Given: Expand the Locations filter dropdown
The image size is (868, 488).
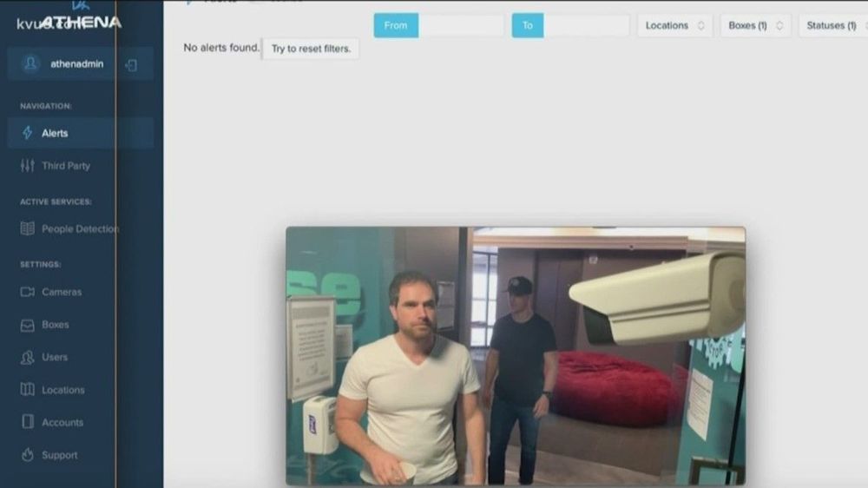Looking at the screenshot, I should point(675,25).
